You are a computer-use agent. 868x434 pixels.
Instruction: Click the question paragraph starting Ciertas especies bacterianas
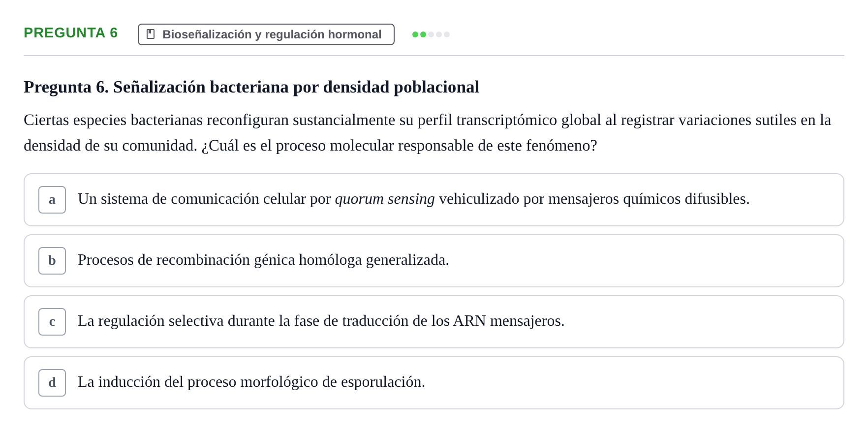tap(428, 133)
